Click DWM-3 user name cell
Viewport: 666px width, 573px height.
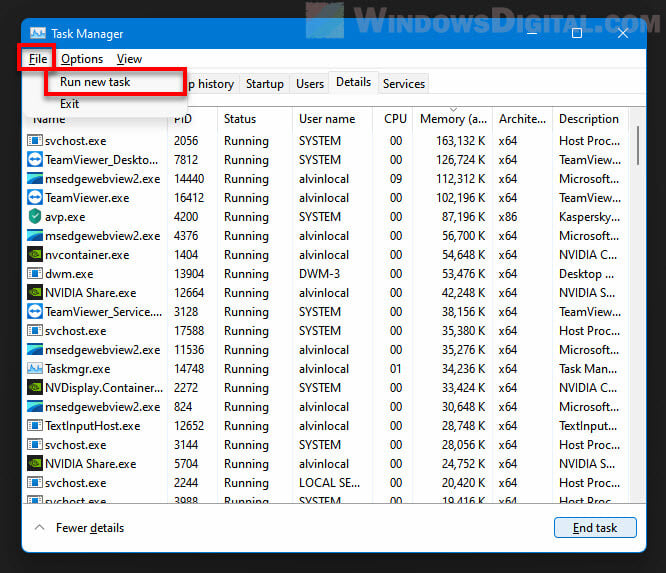coord(319,274)
